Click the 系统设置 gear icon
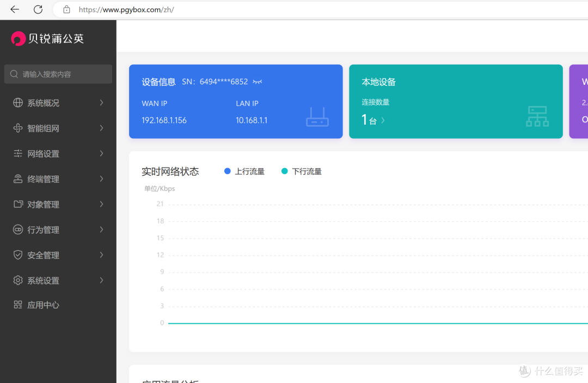588x383 pixels. 18,280
